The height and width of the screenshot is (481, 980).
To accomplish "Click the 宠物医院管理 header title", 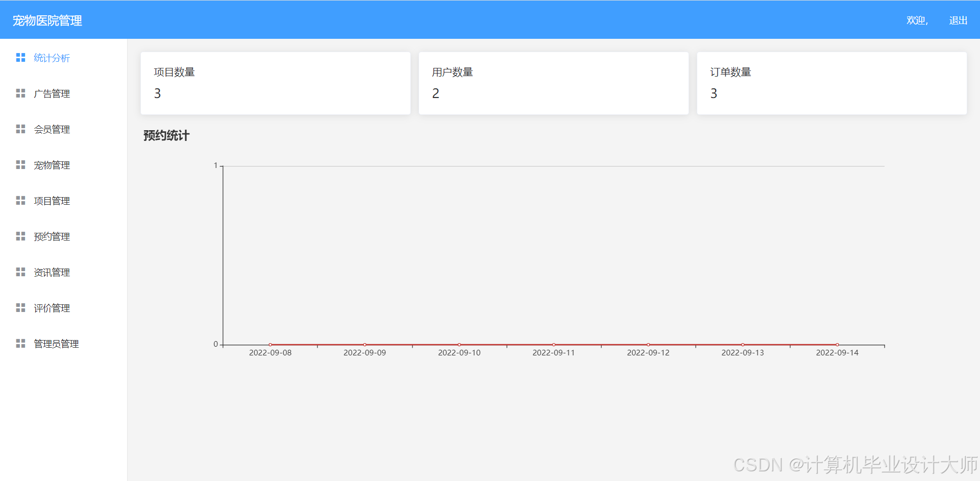I will coord(47,20).
